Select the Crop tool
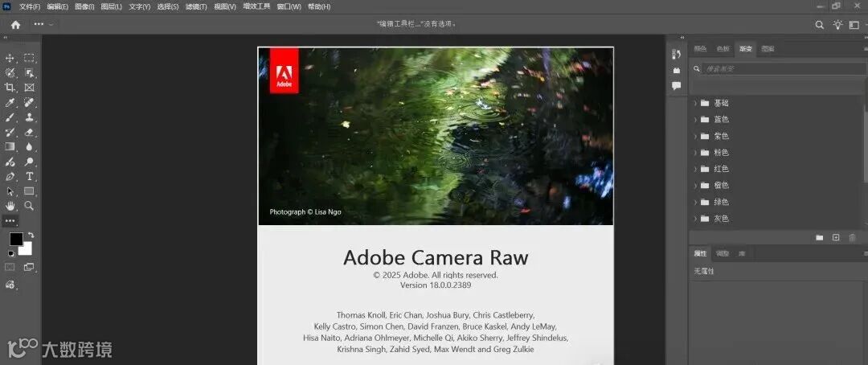Image resolution: width=868 pixels, height=365 pixels. pyautogui.click(x=10, y=88)
